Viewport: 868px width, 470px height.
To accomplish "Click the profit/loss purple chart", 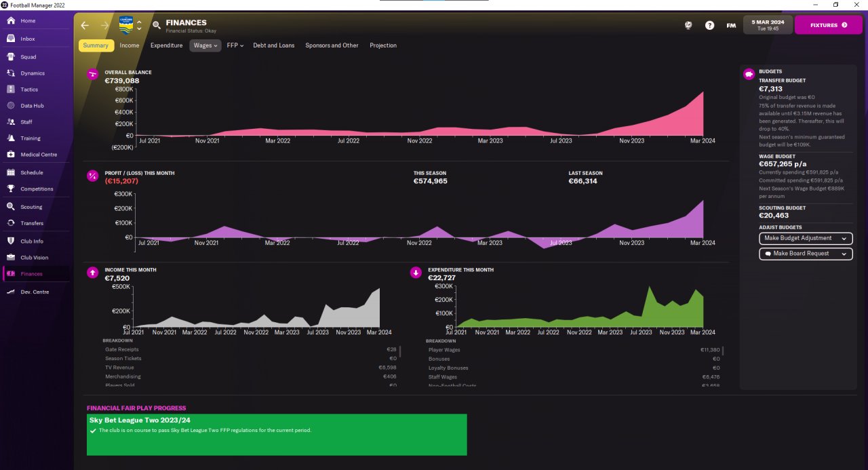I will (420, 222).
